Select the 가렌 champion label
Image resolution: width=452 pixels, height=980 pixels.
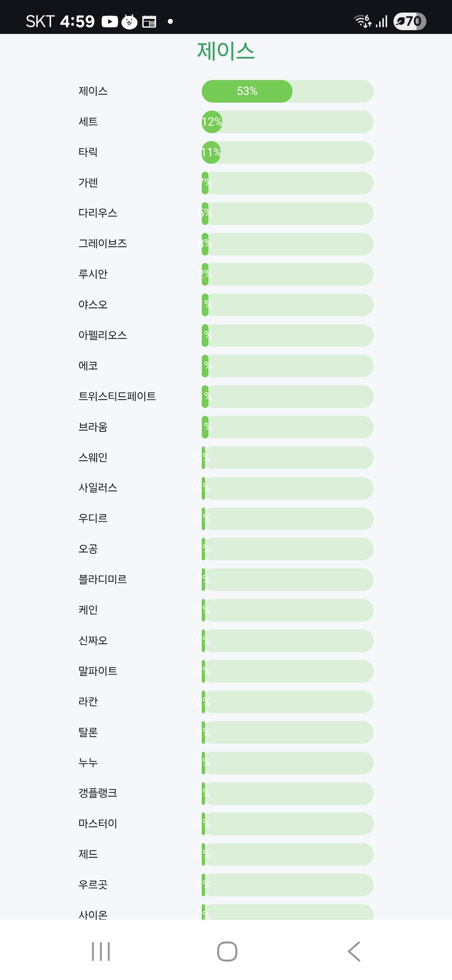[x=88, y=183]
